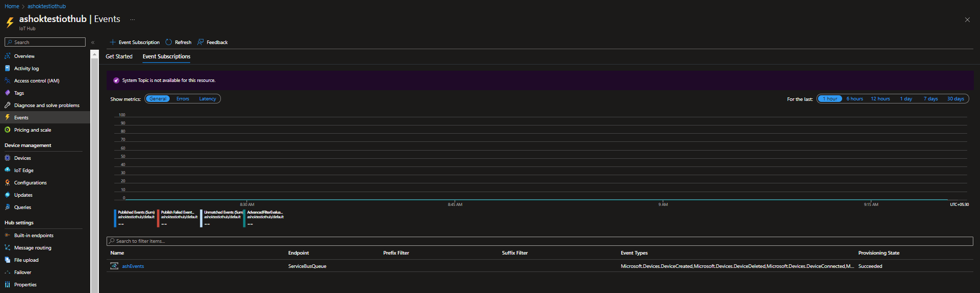Set time range to 1 day
Screen dimensions: 980x293
tap(906, 99)
